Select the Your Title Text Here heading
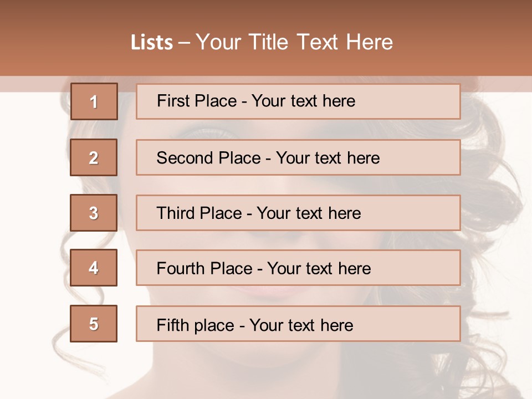The height and width of the screenshot is (399, 532). pos(294,43)
